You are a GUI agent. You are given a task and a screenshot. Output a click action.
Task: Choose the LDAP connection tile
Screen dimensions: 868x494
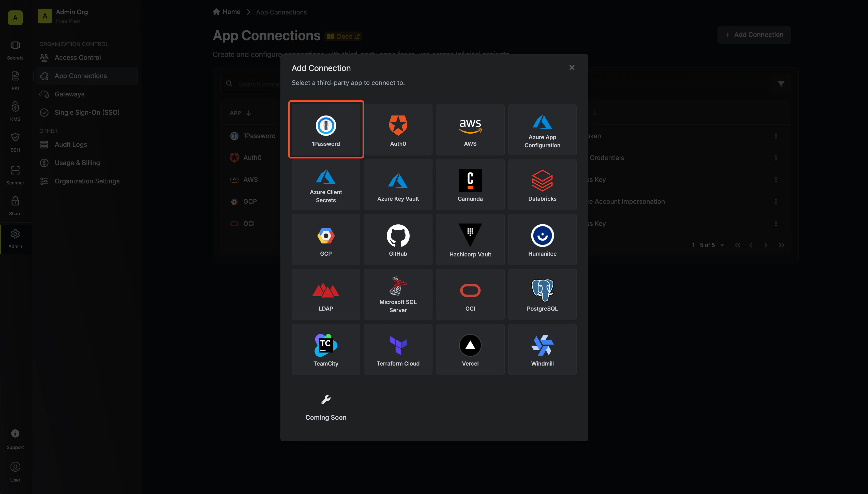[x=326, y=294]
